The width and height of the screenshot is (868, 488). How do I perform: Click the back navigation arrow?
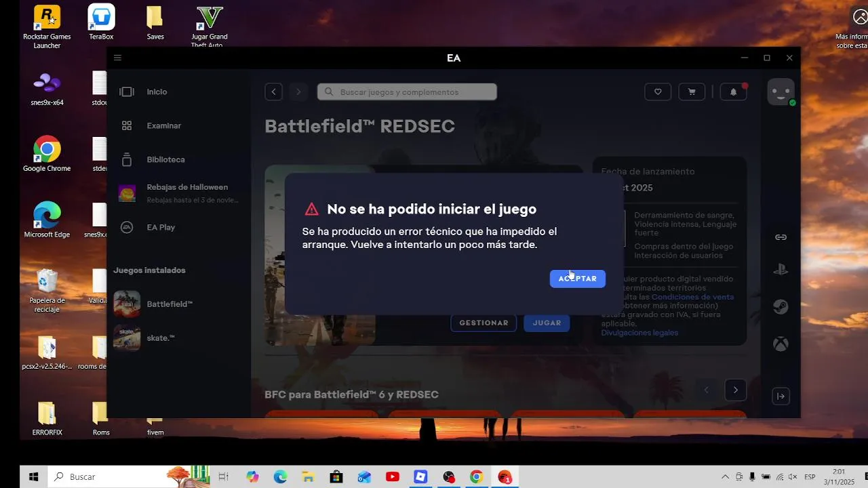[x=273, y=91]
